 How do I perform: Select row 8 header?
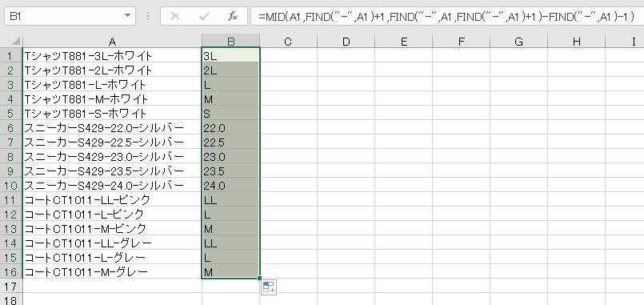tap(11, 156)
